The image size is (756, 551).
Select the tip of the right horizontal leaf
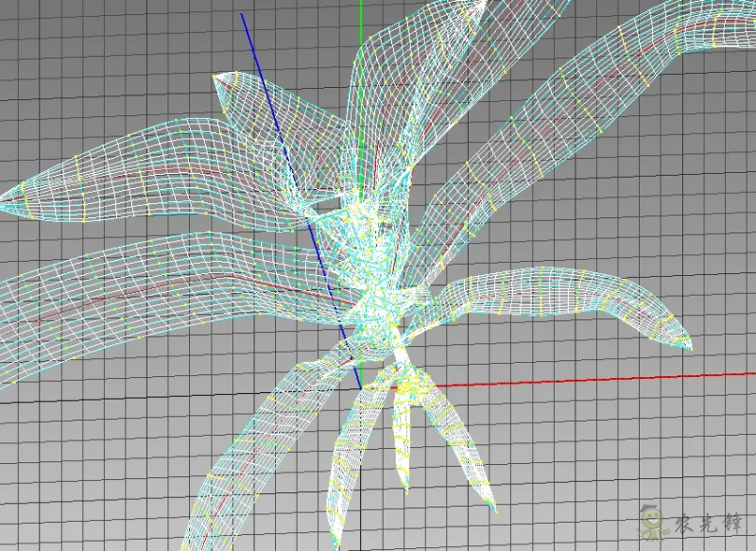(x=688, y=346)
